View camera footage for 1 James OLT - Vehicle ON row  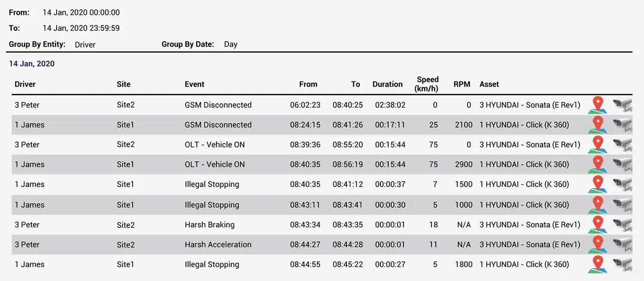(622, 164)
